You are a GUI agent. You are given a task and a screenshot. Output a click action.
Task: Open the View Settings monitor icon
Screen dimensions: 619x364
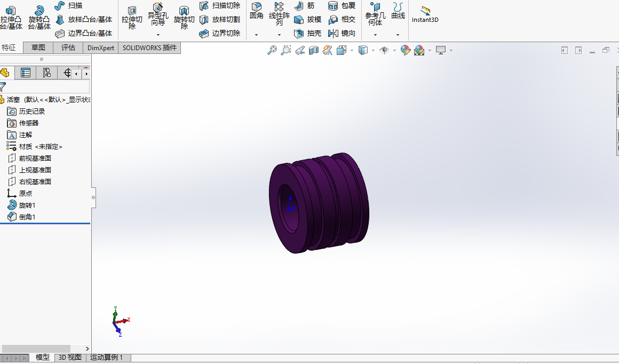pos(441,50)
